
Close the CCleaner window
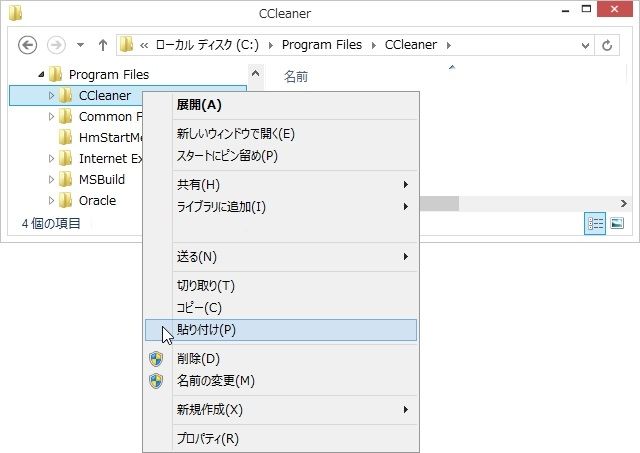click(x=615, y=9)
